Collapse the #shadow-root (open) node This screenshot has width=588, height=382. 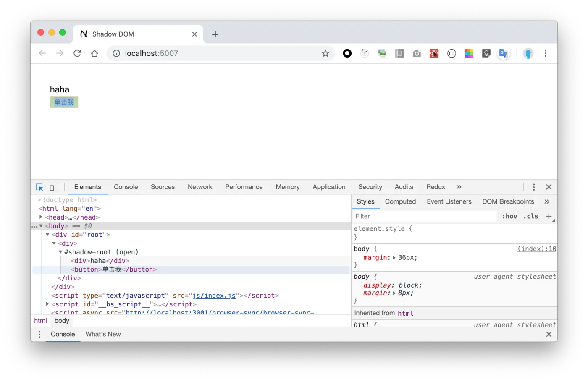60,252
